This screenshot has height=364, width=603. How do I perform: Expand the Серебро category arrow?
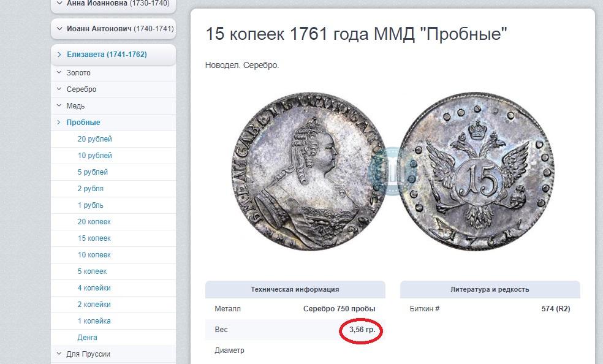tap(59, 89)
